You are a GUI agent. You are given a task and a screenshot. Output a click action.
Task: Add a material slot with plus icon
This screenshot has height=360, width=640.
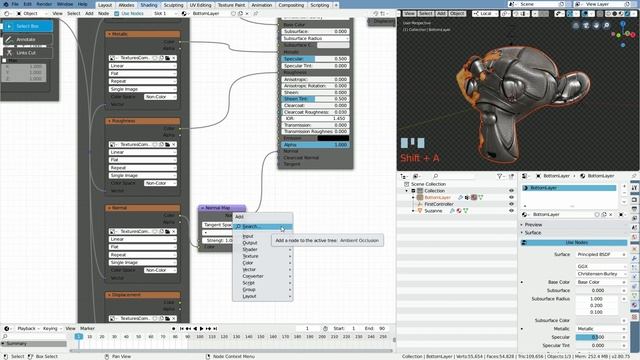[624, 187]
